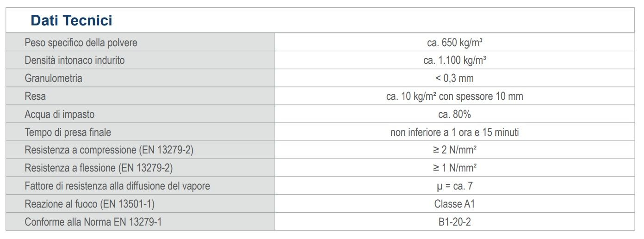Screen dimensions: 644x239
Task: Click the "Dati Tecnici" heading
Action: tap(71, 21)
